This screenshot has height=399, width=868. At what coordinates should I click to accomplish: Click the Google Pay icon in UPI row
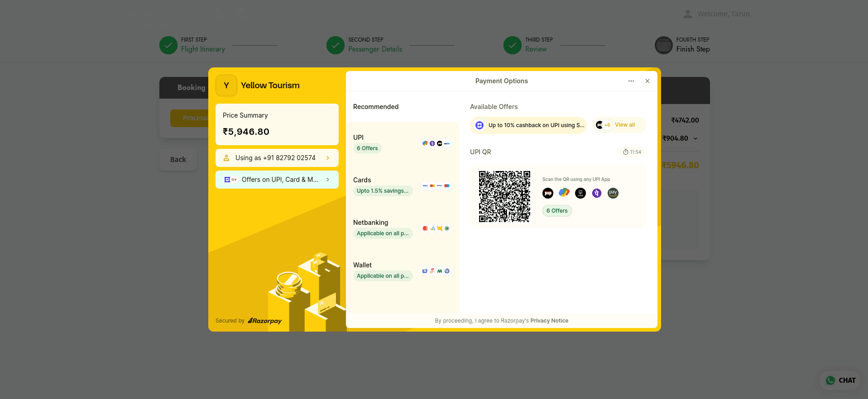point(425,143)
